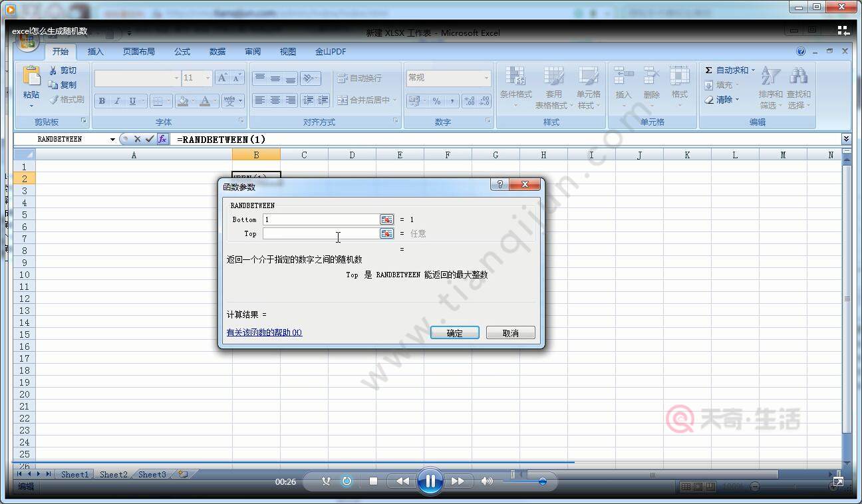Pause the video with the pause button
The height and width of the screenshot is (504, 862).
click(x=430, y=481)
